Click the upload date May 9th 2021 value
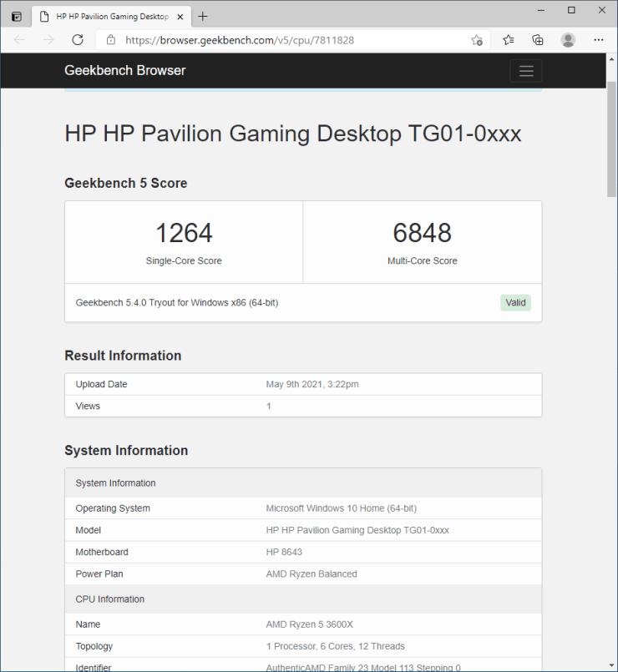 point(312,385)
